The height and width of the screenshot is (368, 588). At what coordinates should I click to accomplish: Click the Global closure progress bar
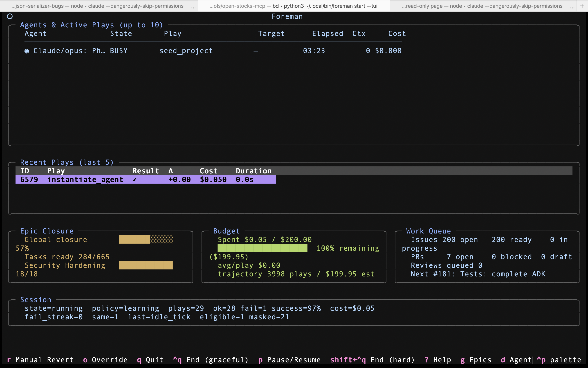click(x=146, y=239)
